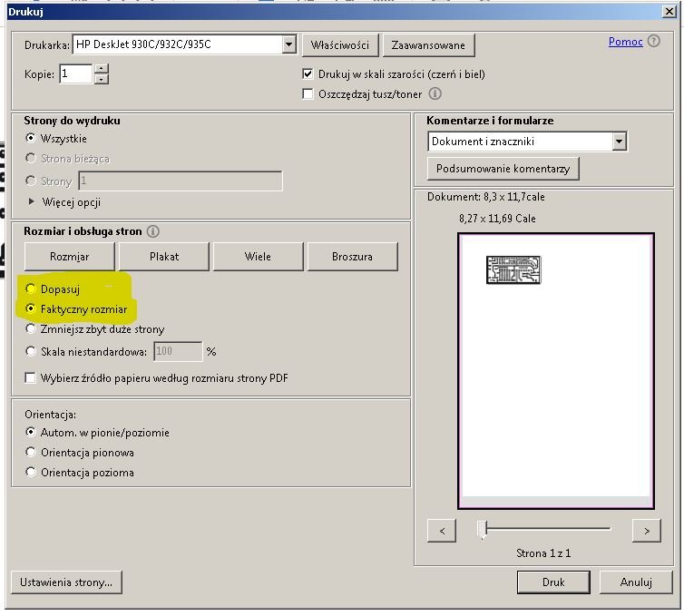This screenshot has height=616, width=684.
Task: Choose the Faktyczny rozmiar radio option
Action: pyautogui.click(x=31, y=308)
